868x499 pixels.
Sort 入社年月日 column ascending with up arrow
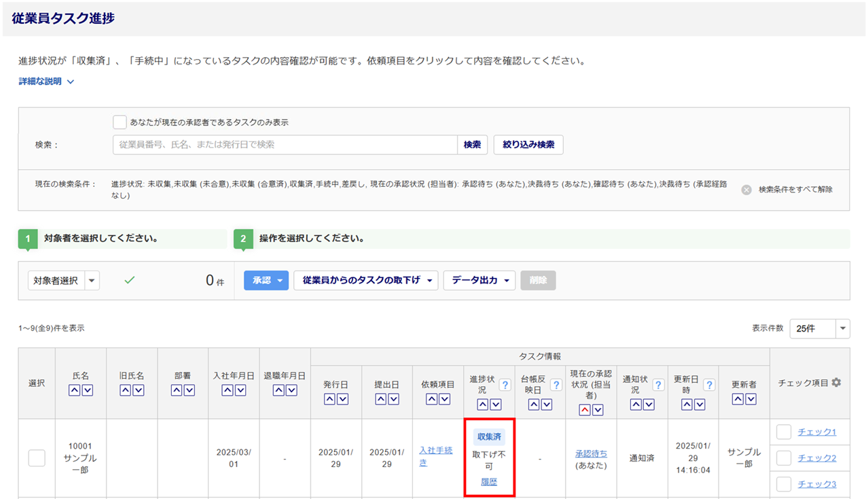228,390
